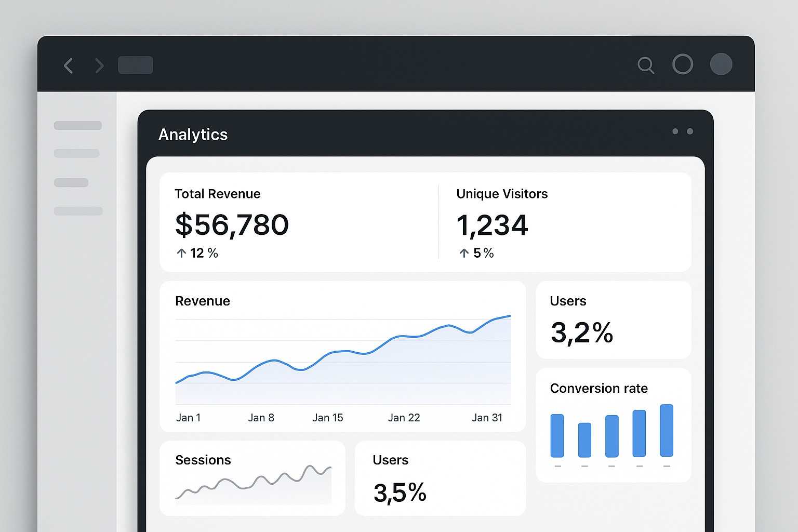Click the tallest bar in Conversion rate chart
Viewport: 798px width, 532px height.
[666, 431]
